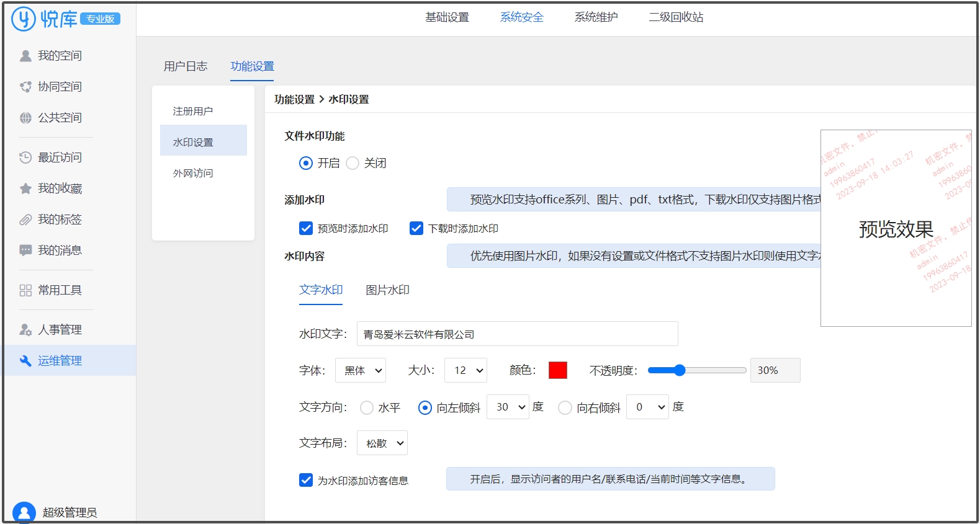The width and height of the screenshot is (980, 524).
Task: Click the 常用工具 grid icon
Action: coord(25,290)
